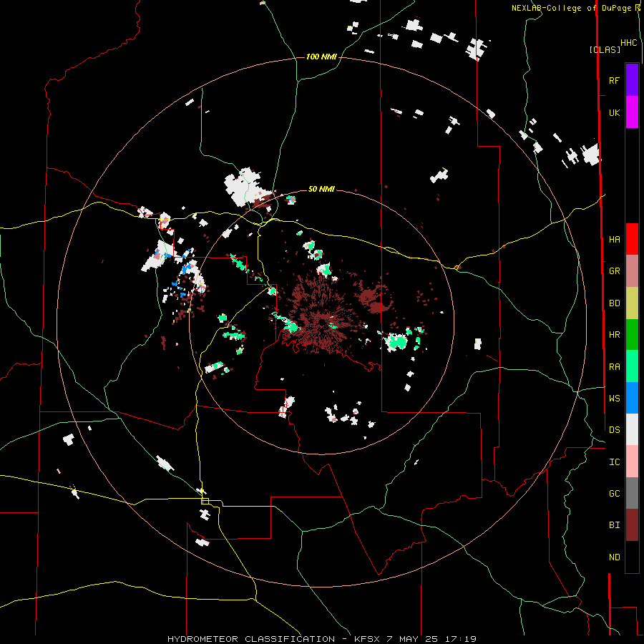Image resolution: width=644 pixels, height=644 pixels.
Task: Click the DS white legend swatch
Action: (x=632, y=429)
